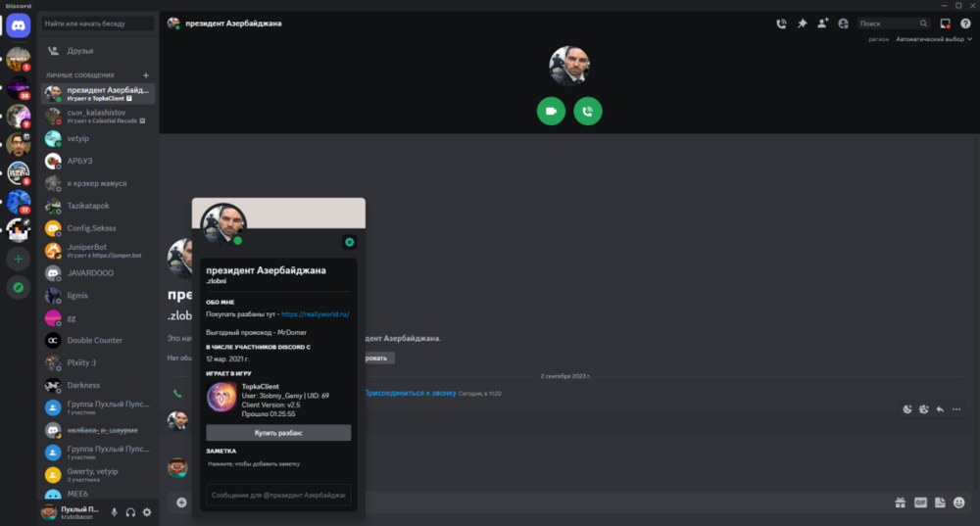This screenshot has height=526, width=980.
Task: Open more options three dots on message
Action: [956, 409]
